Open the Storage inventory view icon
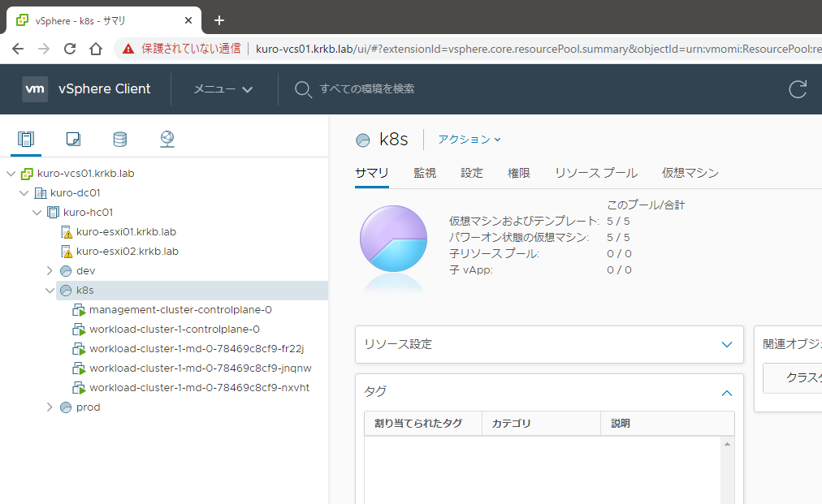The height and width of the screenshot is (504, 822). [x=120, y=139]
